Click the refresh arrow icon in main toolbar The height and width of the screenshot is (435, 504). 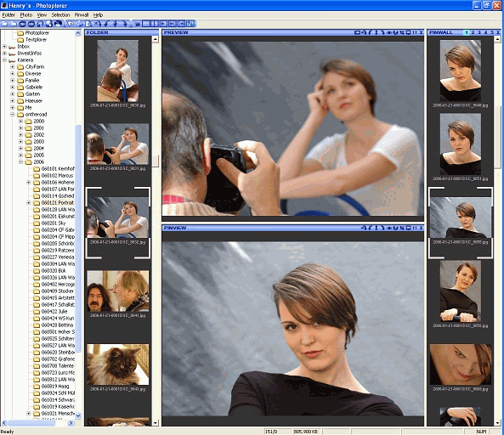(x=40, y=24)
